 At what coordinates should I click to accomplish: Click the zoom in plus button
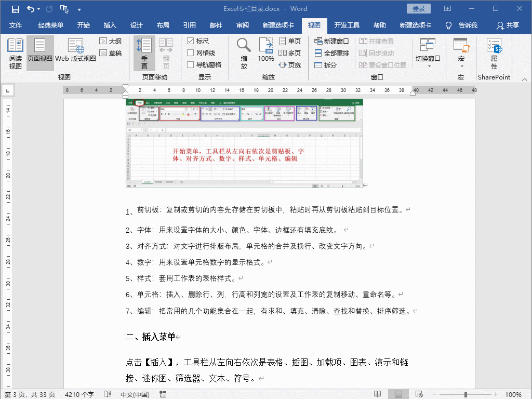pos(496,394)
